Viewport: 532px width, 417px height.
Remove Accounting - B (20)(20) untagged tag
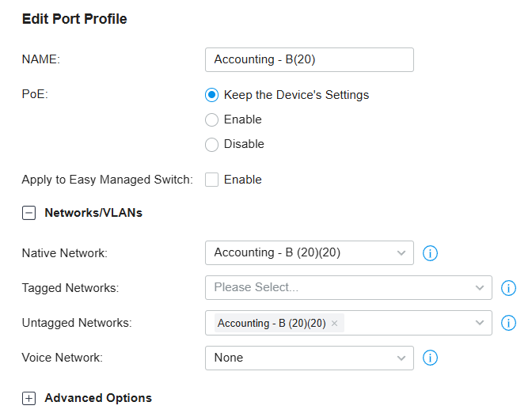click(334, 324)
